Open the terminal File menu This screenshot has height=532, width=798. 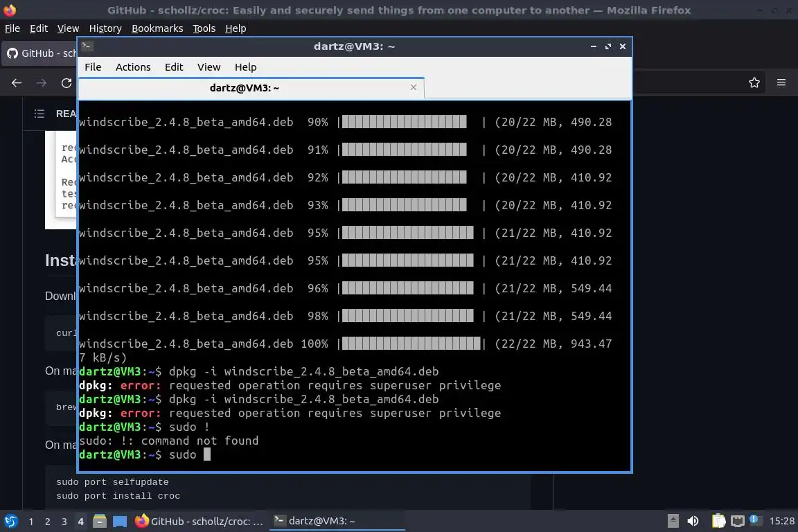93,67
